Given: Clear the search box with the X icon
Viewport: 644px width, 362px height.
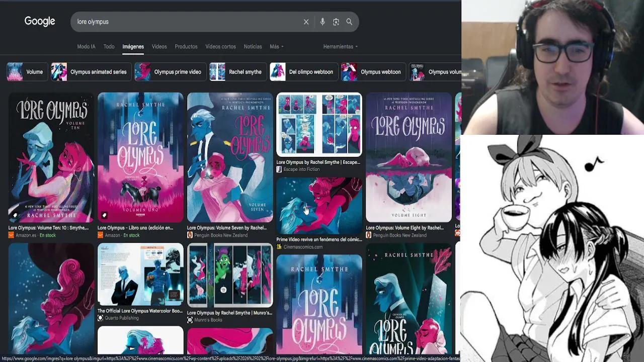Looking at the screenshot, I should (x=306, y=22).
